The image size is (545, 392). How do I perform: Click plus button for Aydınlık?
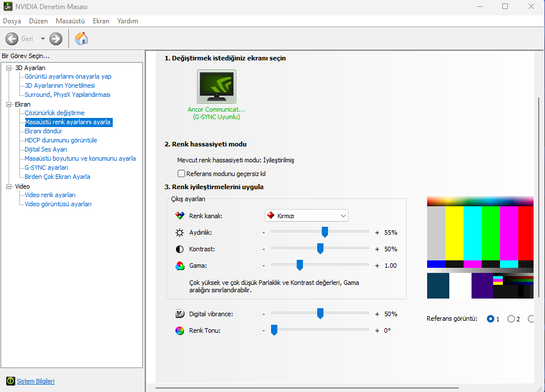click(377, 232)
